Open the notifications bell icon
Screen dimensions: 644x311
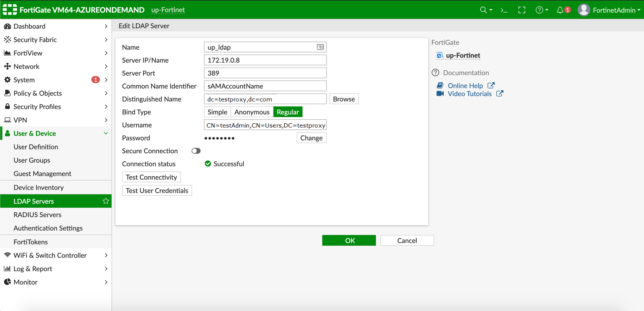click(560, 10)
